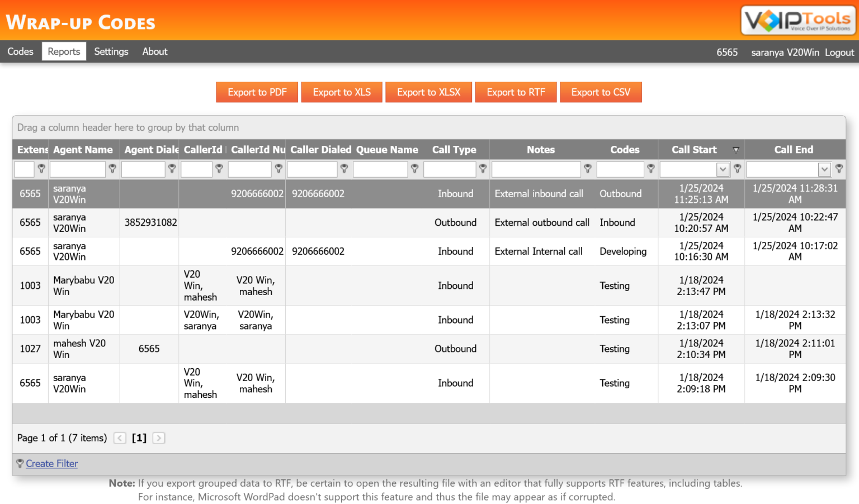Click the Codes column filter funnel icon
Screen dimensions: 859x504
[x=651, y=169]
